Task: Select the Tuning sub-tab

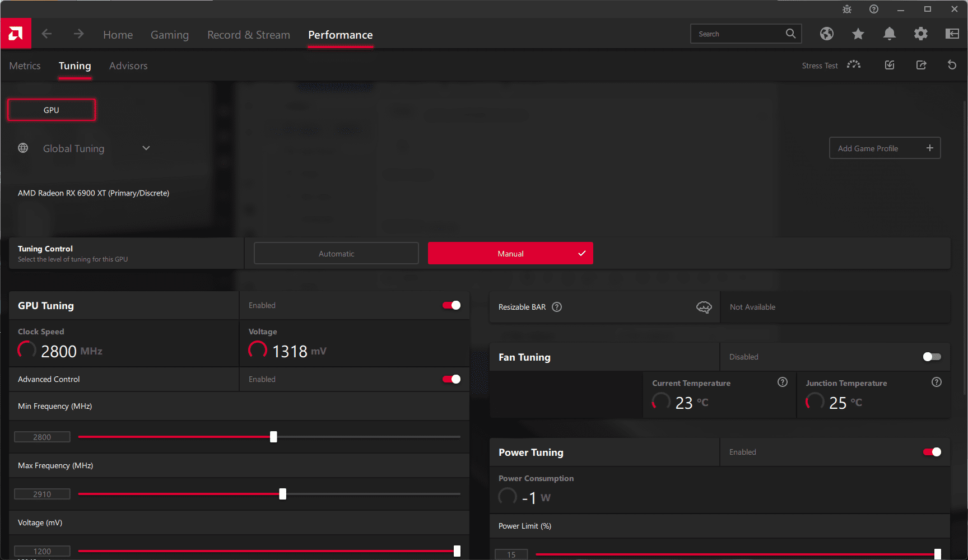Action: (x=75, y=66)
